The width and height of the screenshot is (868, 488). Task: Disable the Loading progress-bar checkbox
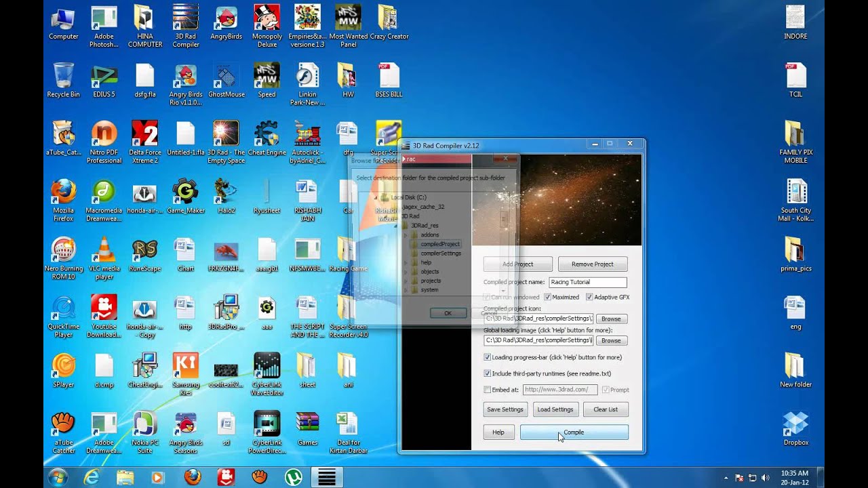[487, 357]
